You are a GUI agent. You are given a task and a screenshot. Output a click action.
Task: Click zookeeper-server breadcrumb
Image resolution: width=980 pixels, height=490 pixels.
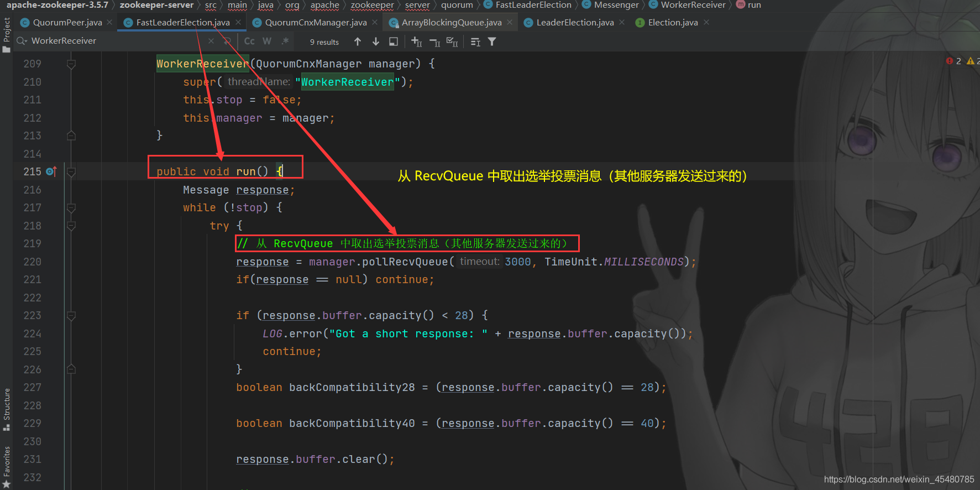pos(156,5)
